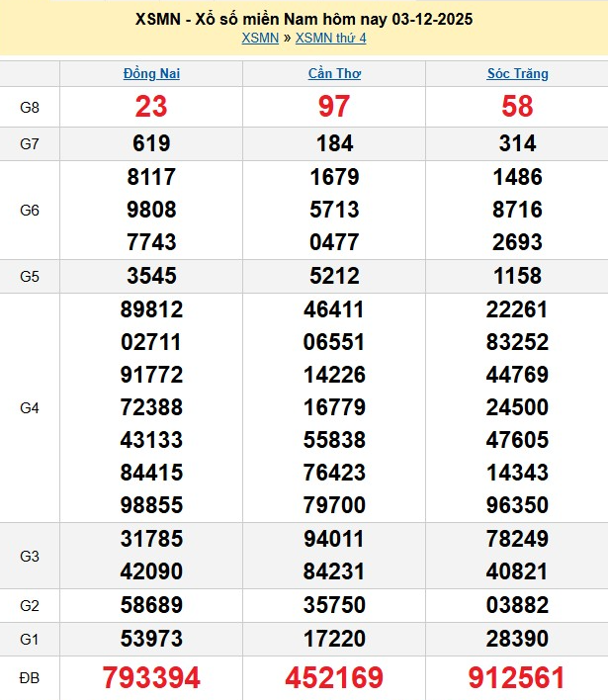Click Đồng Nai special prize number 793394

[151, 677]
